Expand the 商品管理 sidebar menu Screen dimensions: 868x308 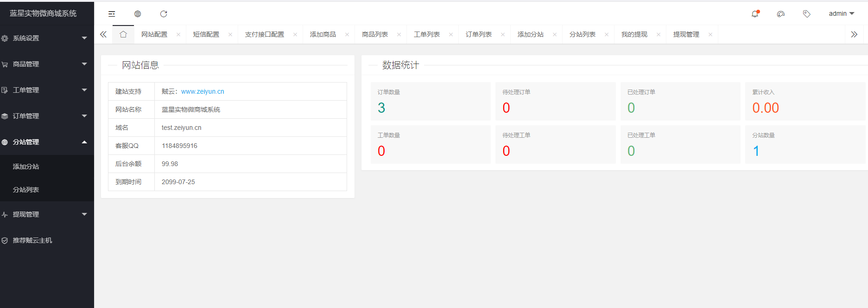click(x=44, y=64)
